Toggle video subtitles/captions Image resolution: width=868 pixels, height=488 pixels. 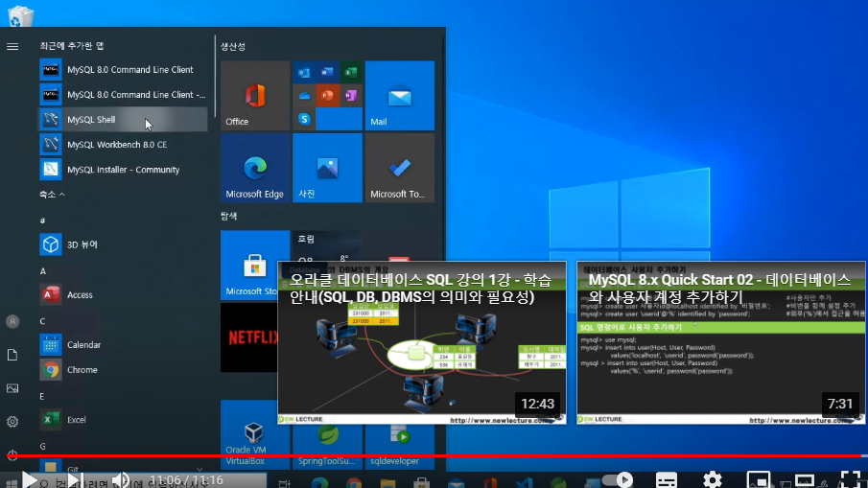pos(666,479)
